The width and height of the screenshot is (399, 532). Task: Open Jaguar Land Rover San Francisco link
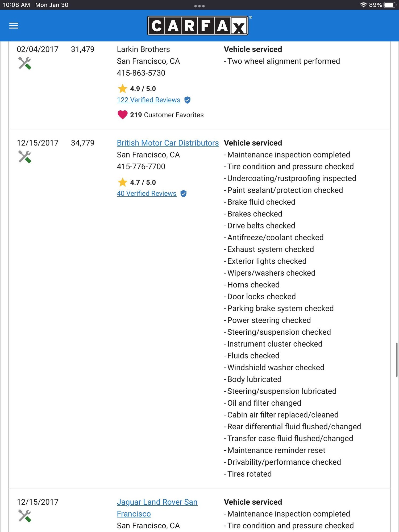[157, 508]
